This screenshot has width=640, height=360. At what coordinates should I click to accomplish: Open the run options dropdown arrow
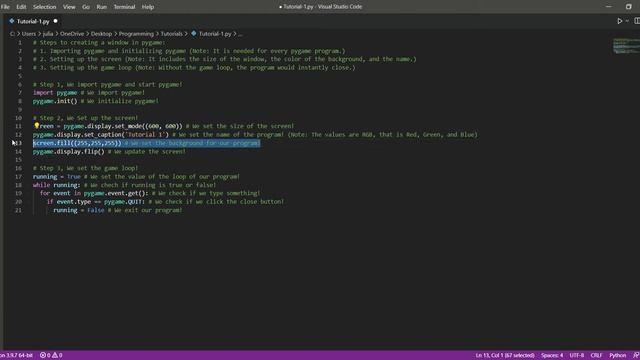pos(627,21)
